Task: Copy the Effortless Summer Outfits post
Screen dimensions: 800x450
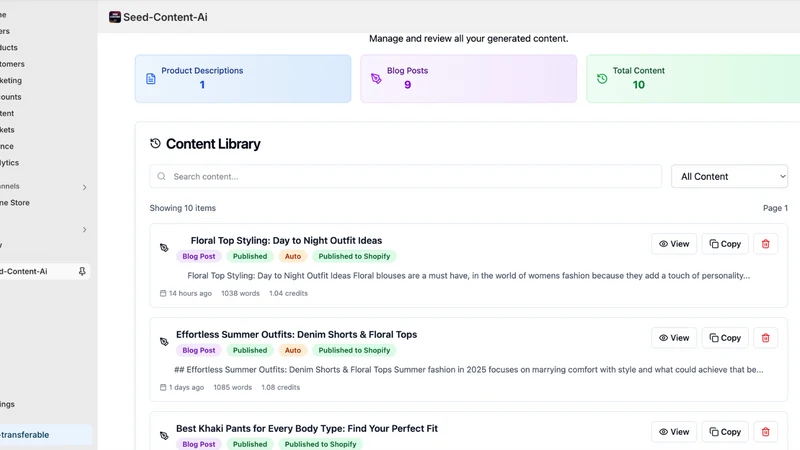Action: click(x=725, y=338)
